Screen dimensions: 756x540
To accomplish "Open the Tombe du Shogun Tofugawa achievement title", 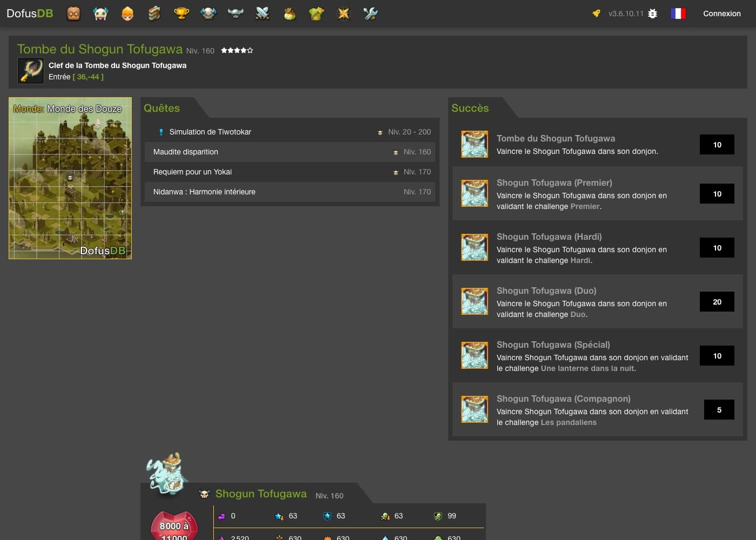I will pos(556,138).
